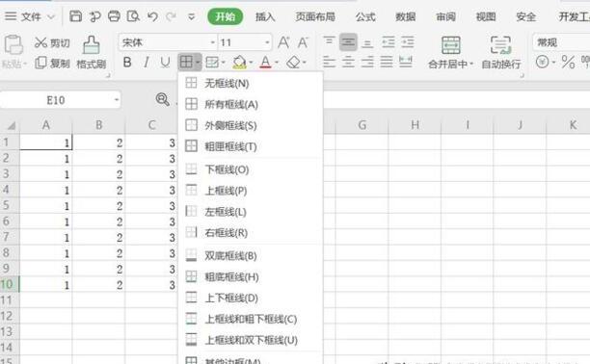
Task: Open the Name Box dropdown arrow
Action: coord(117,100)
